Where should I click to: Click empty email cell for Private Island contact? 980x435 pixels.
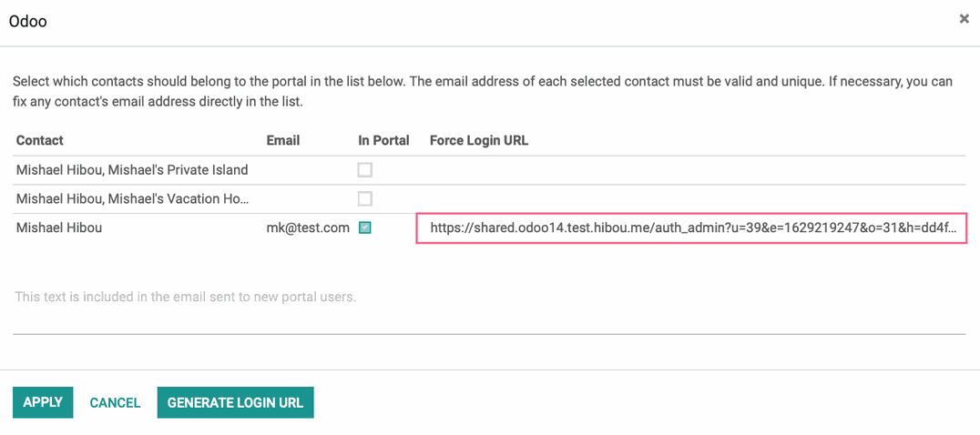click(x=308, y=170)
